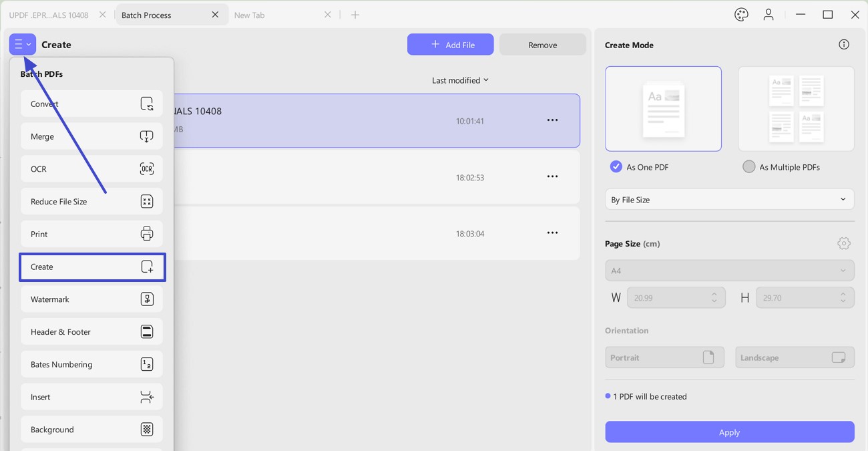Click the Convert tool icon
Screen dimensions: 868x451
pos(147,104)
